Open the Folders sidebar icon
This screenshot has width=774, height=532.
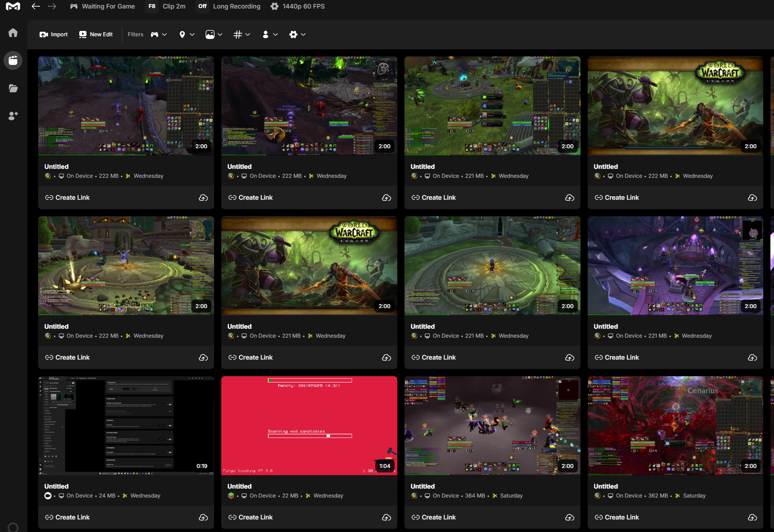(x=13, y=88)
